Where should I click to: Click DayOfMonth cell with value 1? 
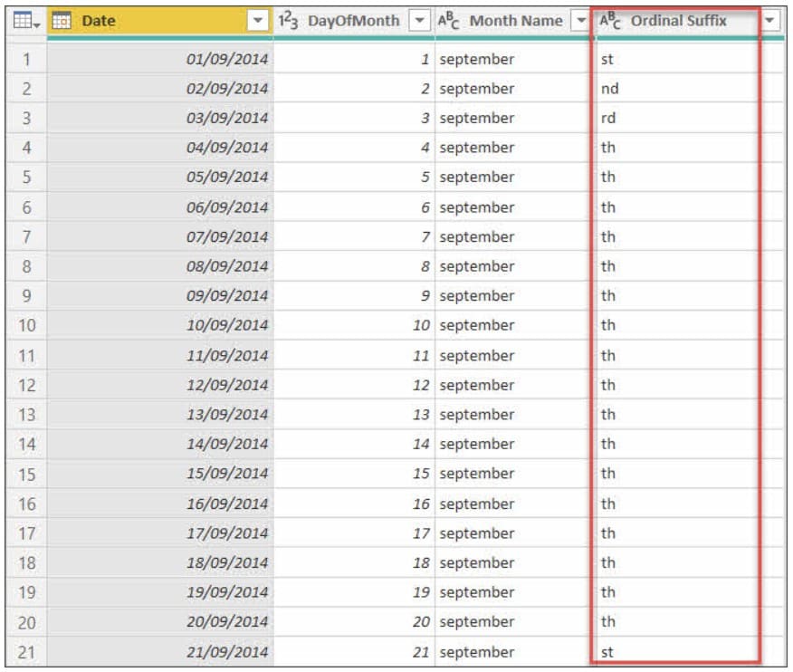pos(354,59)
